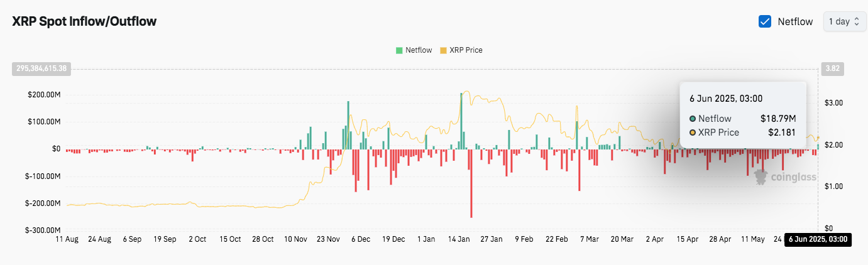Select the 6 Dec date on x-axis

(360, 239)
